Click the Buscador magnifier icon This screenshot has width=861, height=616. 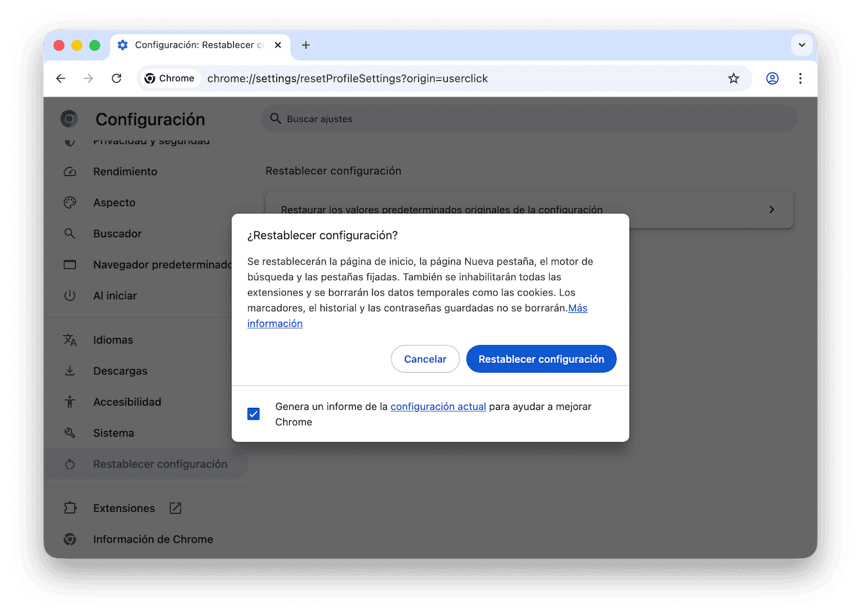click(x=70, y=233)
